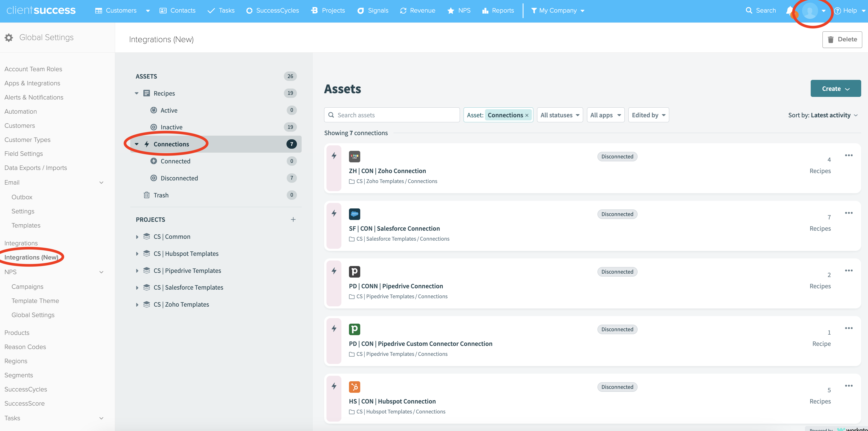The image size is (868, 431).
Task: Click the orange Hubspot app icon
Action: point(354,387)
